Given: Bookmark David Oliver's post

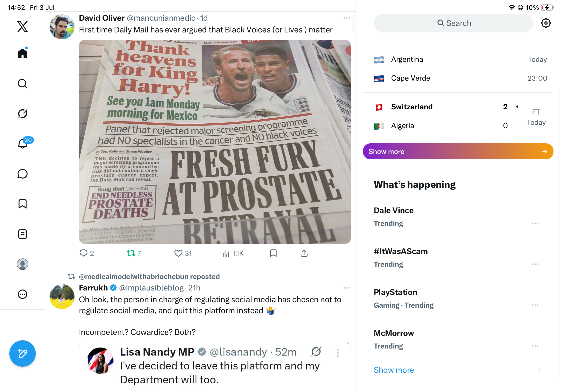Looking at the screenshot, I should tap(273, 253).
